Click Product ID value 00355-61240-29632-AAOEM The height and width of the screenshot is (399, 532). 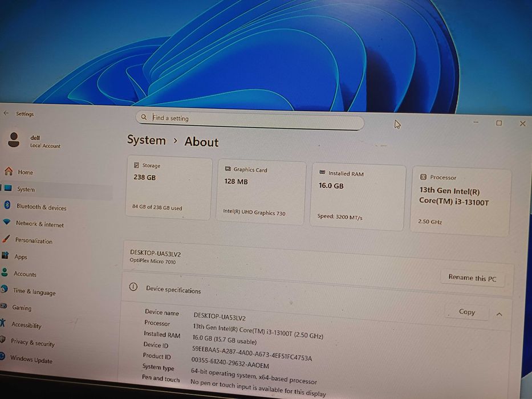230,363
